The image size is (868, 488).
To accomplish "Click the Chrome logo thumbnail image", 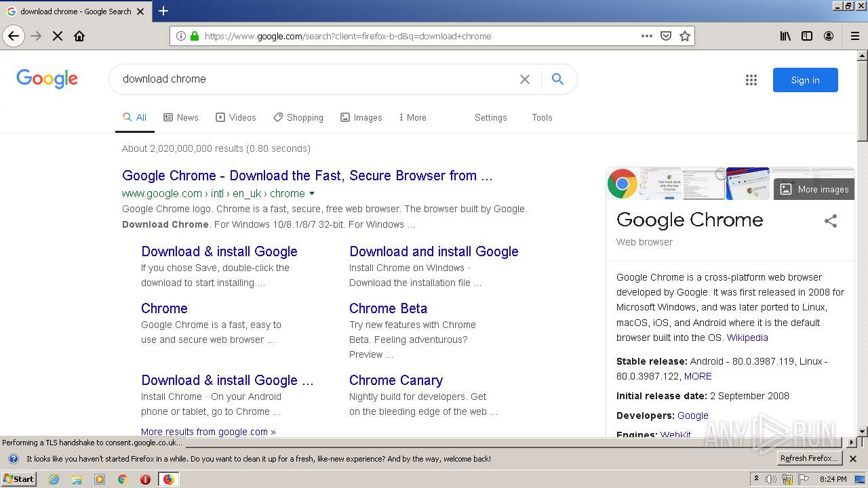I will point(623,184).
